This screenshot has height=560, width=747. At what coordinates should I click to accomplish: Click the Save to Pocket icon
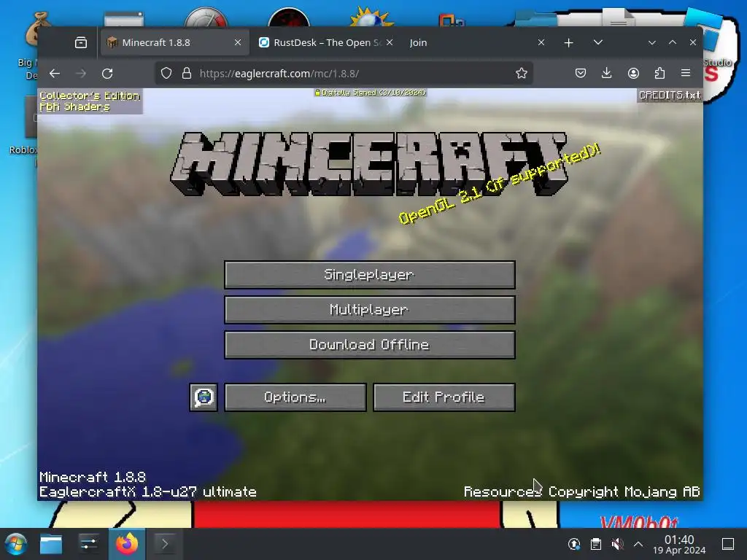pos(580,74)
